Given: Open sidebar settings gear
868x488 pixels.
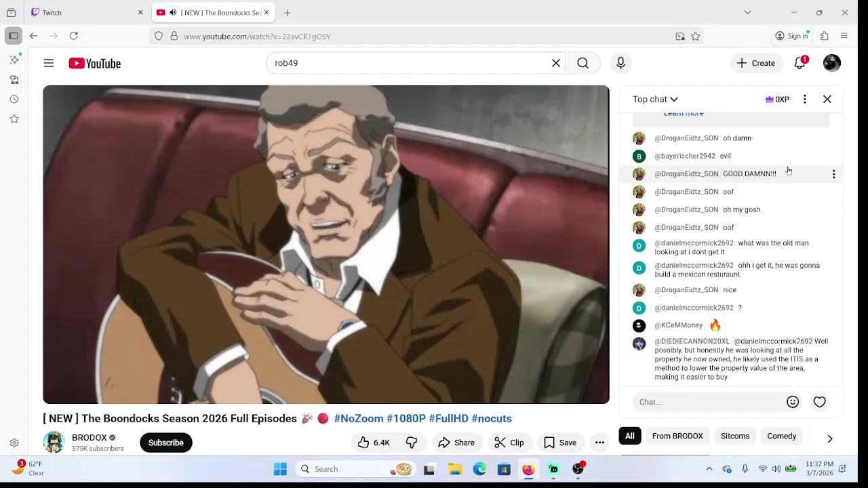Looking at the screenshot, I should click(14, 443).
